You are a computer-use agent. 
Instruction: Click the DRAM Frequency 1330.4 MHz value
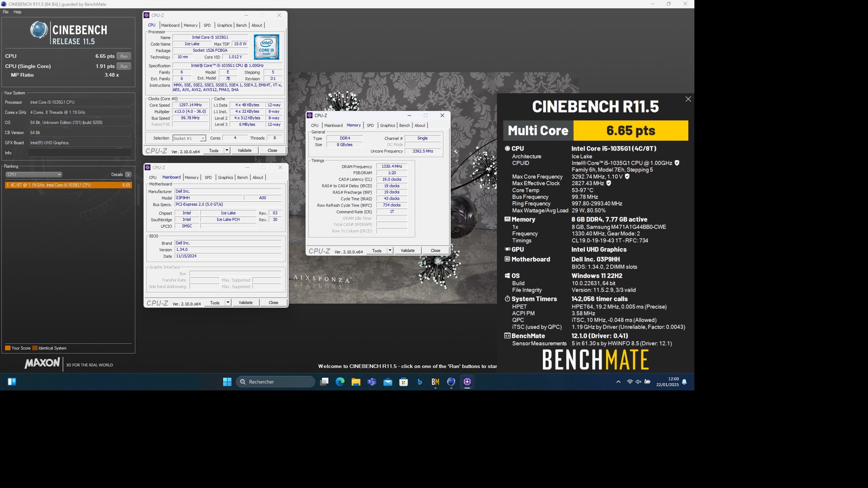click(x=392, y=167)
